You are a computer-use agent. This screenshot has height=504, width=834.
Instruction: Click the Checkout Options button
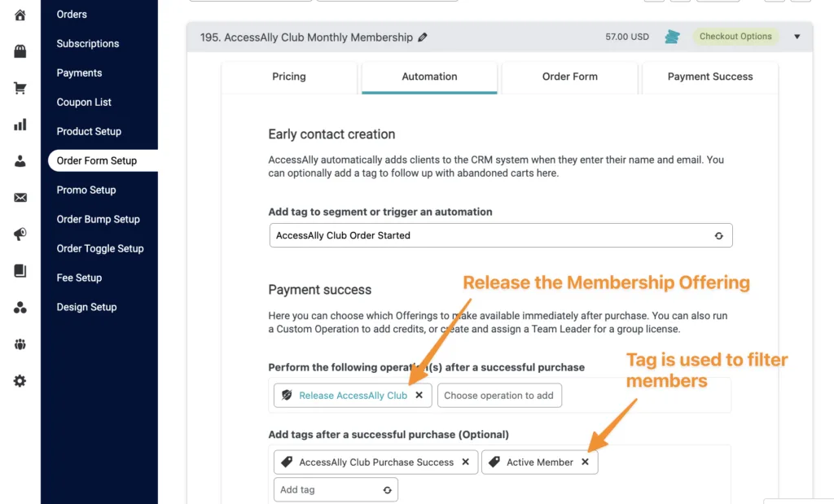point(735,37)
